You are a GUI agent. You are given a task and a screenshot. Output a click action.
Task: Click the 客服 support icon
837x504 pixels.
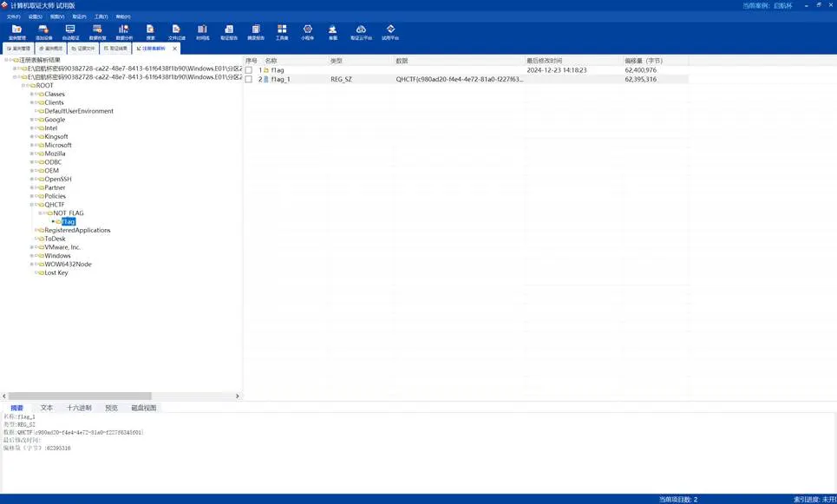332,32
